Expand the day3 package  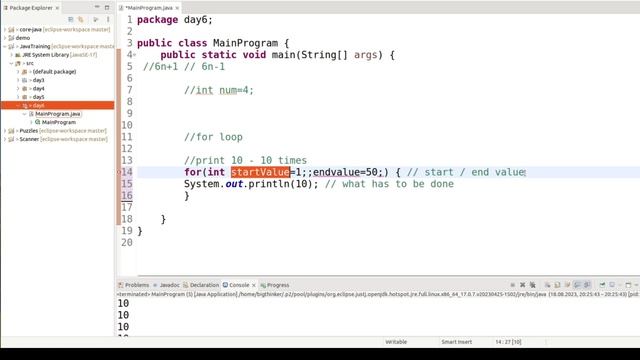click(x=18, y=80)
